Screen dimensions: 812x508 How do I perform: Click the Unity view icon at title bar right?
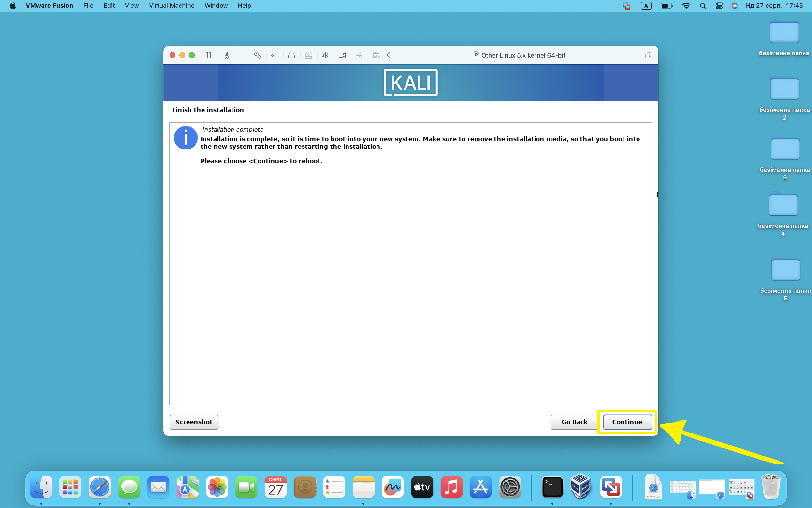(648, 55)
